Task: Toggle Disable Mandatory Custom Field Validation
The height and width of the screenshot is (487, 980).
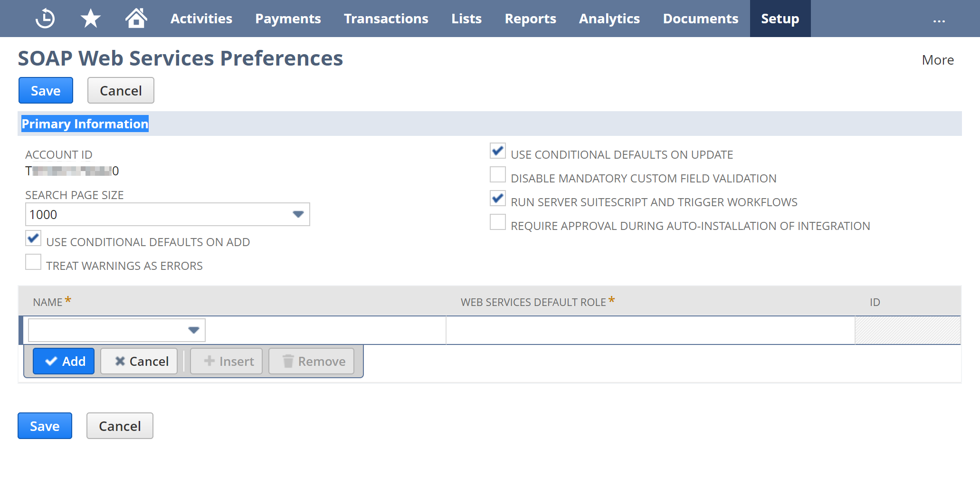Action: click(x=498, y=175)
